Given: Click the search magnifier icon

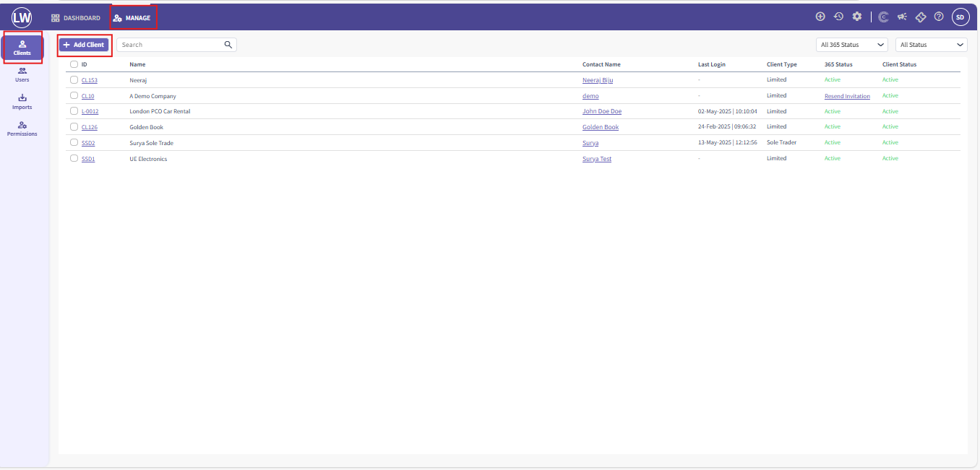Looking at the screenshot, I should click(228, 45).
